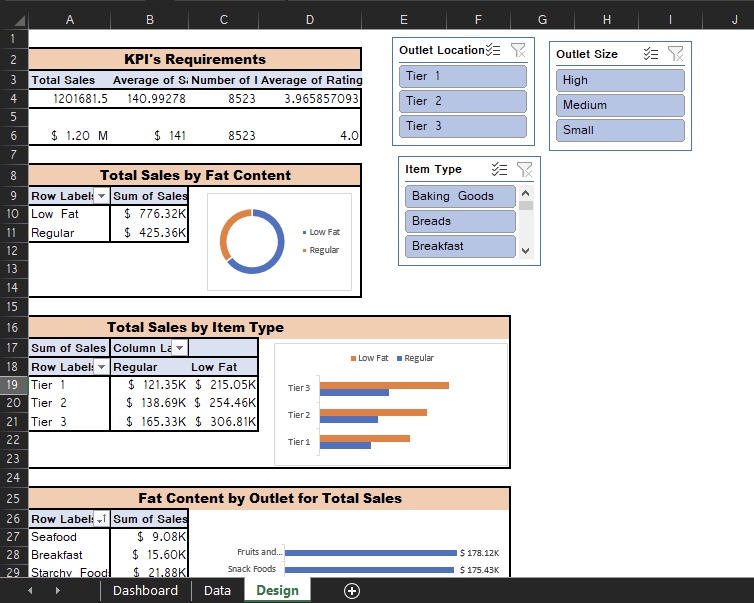This screenshot has width=754, height=603.
Task: Open Row Labels dropdown in Fat Content table
Action: 100,197
